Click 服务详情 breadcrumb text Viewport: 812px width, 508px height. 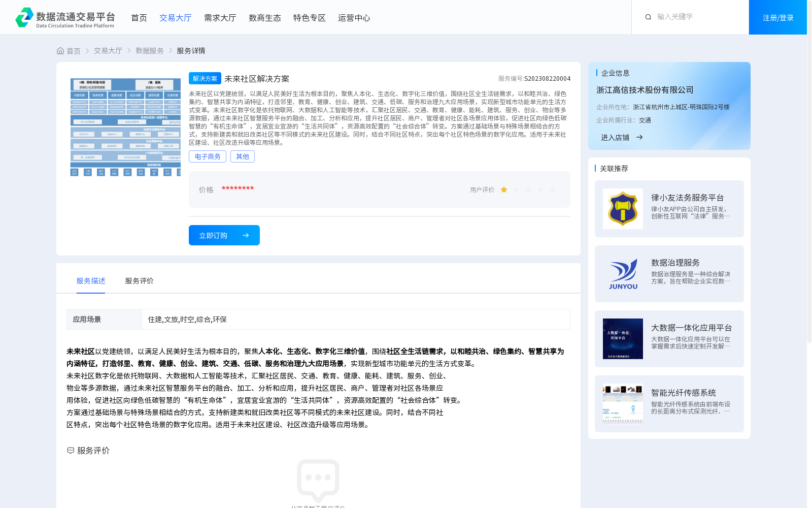pyautogui.click(x=191, y=51)
